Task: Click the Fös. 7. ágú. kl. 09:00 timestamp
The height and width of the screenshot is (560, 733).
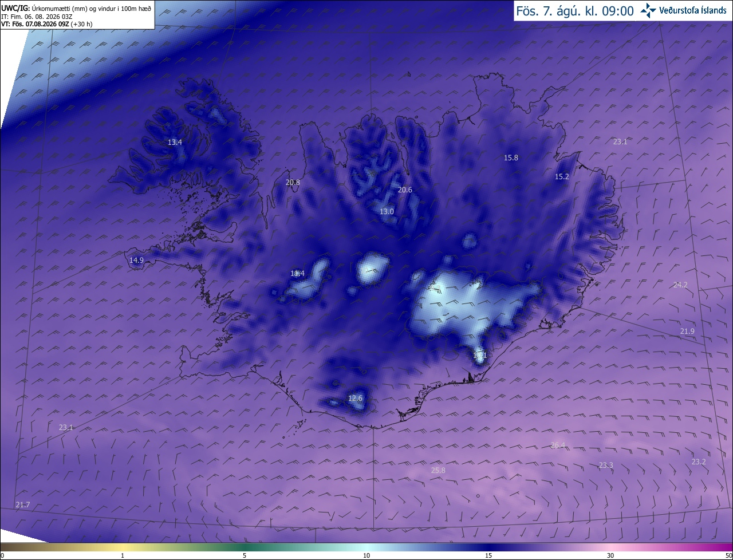Action: pos(575,10)
